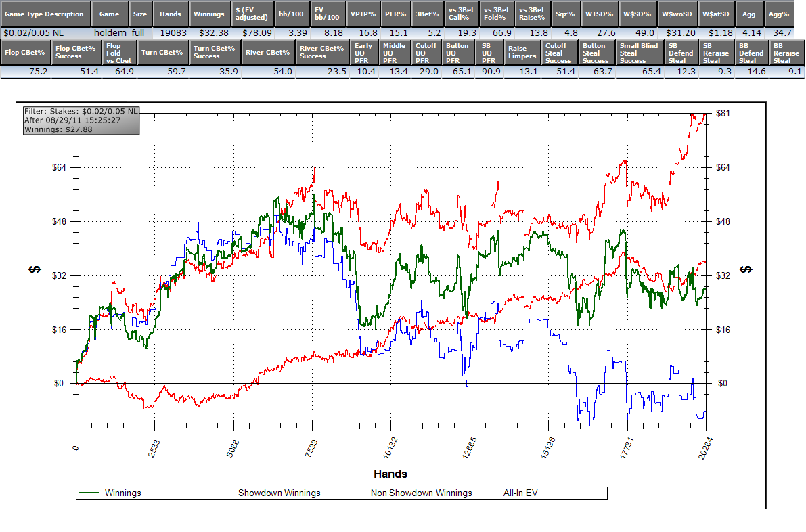Click the Non Showdown Winnings legend entry
The height and width of the screenshot is (532, 806).
point(421,493)
